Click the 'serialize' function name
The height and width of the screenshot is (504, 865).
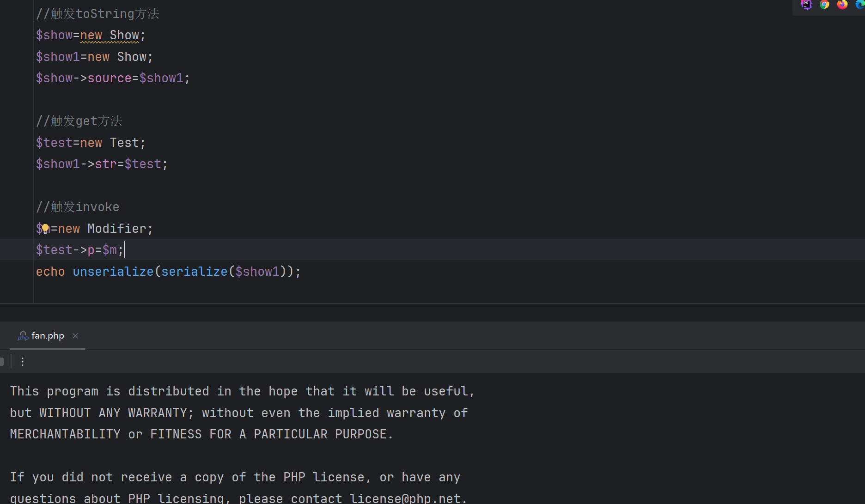[195, 272]
